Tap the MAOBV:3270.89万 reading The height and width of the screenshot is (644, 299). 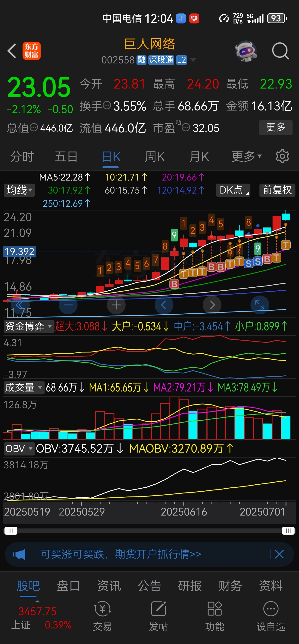point(181,448)
